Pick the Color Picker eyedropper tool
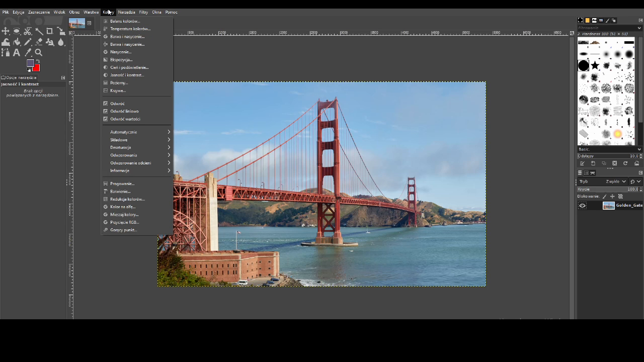 pyautogui.click(x=28, y=53)
